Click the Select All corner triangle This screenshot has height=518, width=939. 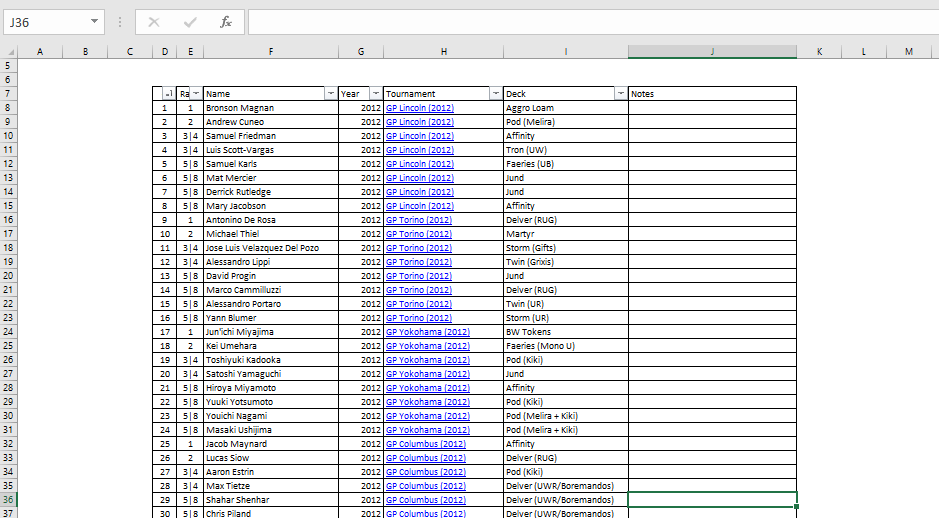[9, 52]
